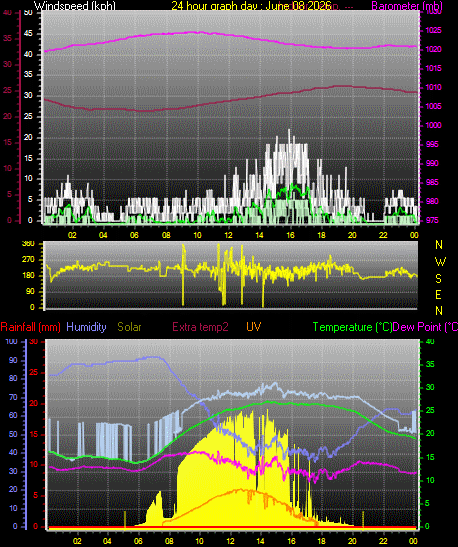Select the "Rainfall (mm)" legend label
Viewport: 458px width, 547px height.
(30, 327)
